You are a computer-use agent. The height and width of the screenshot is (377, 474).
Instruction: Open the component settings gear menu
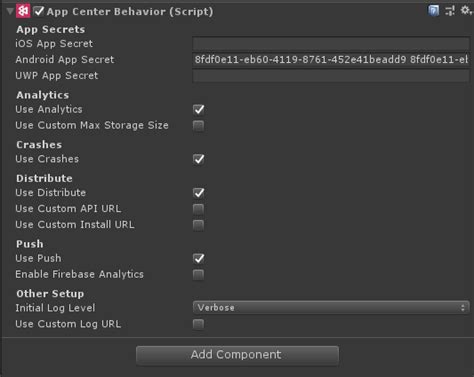[466, 10]
